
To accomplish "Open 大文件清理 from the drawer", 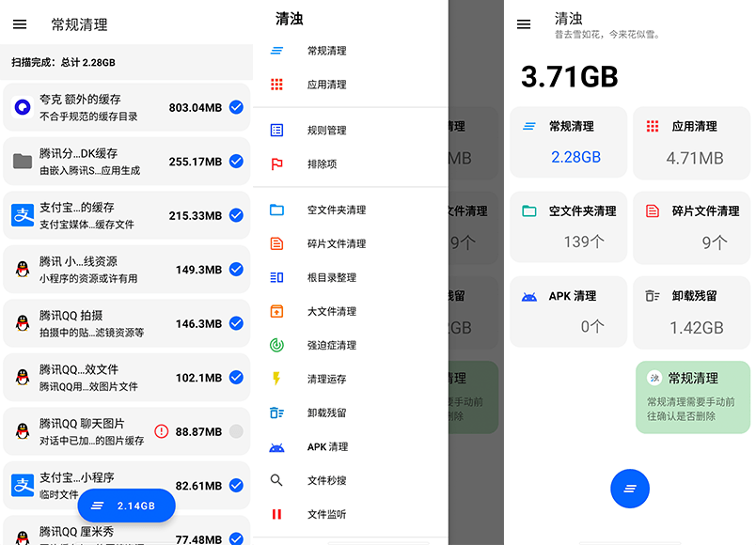I will 351,311.
